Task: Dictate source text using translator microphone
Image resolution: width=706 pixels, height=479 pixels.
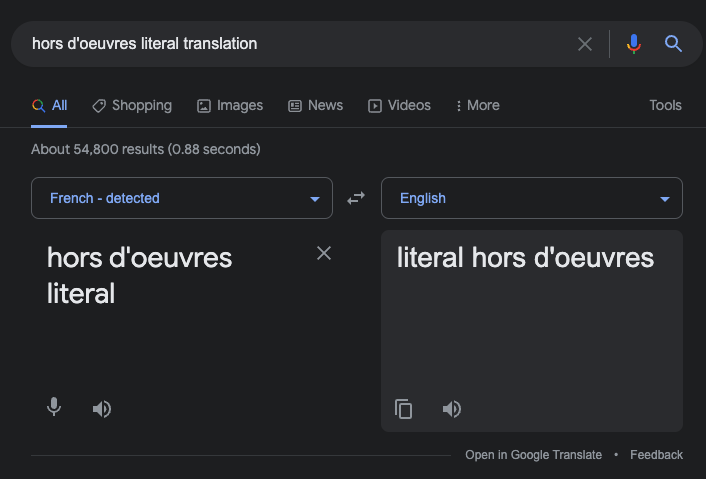Action: click(54, 407)
